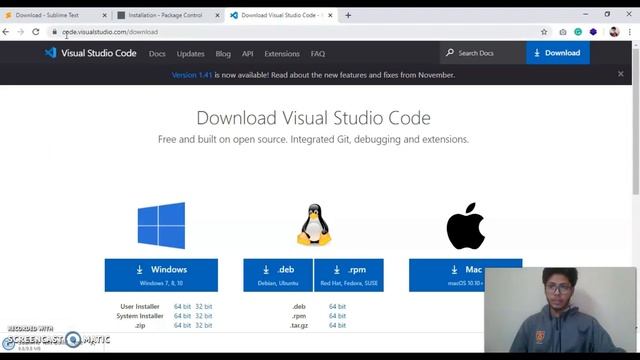The height and width of the screenshot is (360, 640).
Task: Click the Apple logo image
Action: [466, 226]
